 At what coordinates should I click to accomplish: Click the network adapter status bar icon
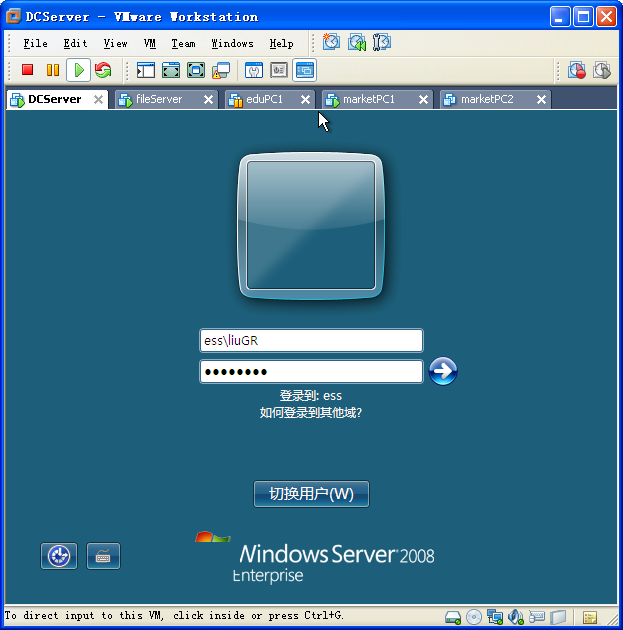(495, 616)
